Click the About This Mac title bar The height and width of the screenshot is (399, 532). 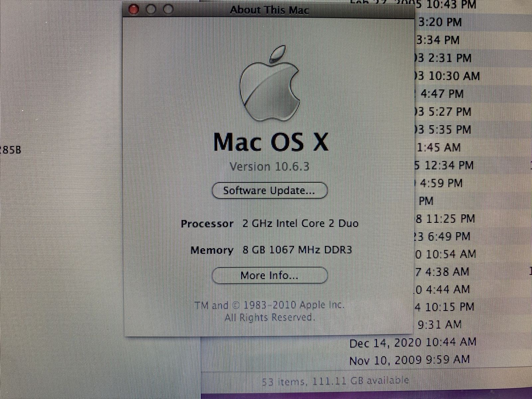click(x=269, y=10)
